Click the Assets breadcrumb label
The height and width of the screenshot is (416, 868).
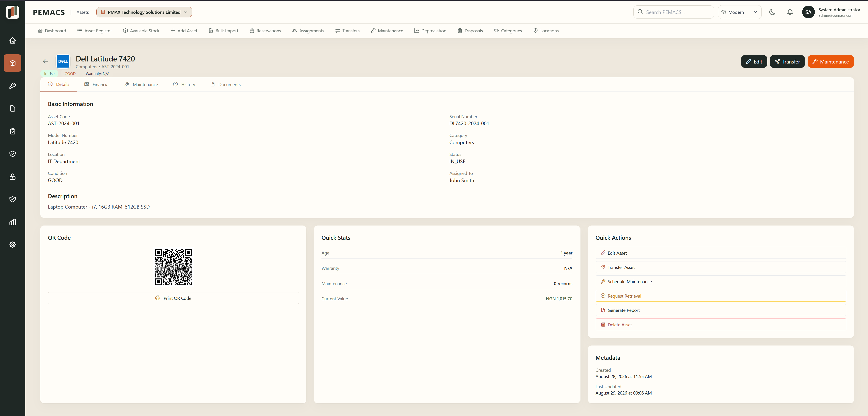click(83, 12)
